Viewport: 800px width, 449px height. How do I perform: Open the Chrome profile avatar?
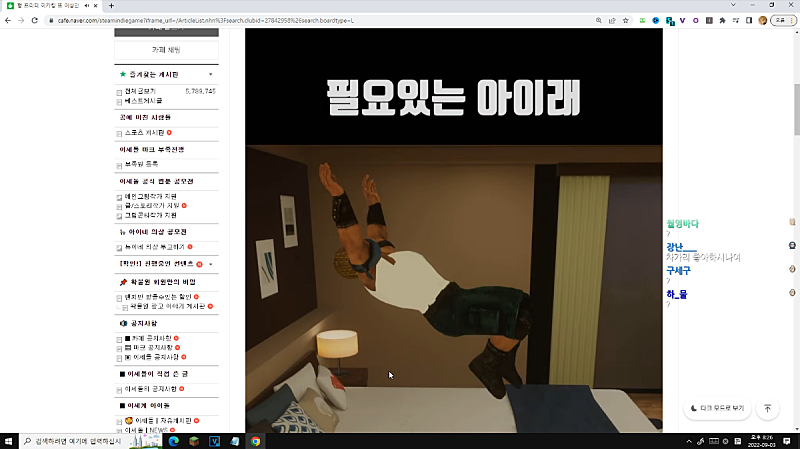click(x=763, y=20)
